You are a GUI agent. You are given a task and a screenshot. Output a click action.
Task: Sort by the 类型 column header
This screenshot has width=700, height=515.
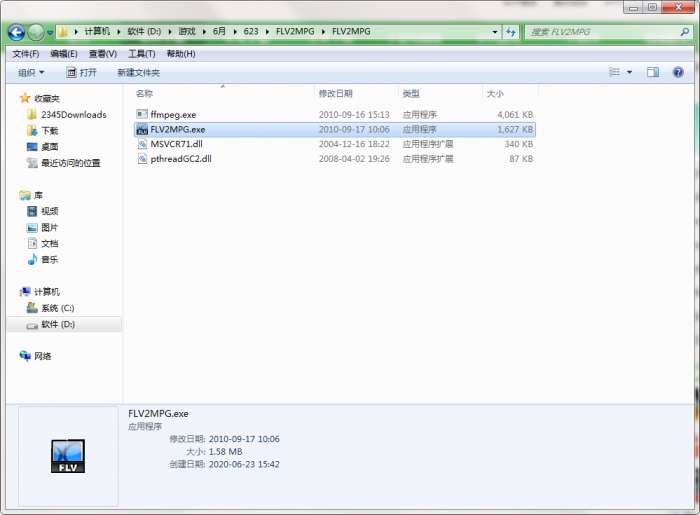tap(411, 93)
